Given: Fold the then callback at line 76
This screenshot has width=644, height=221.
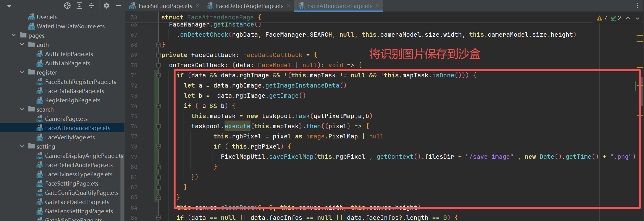Looking at the screenshot, I should coord(158,126).
